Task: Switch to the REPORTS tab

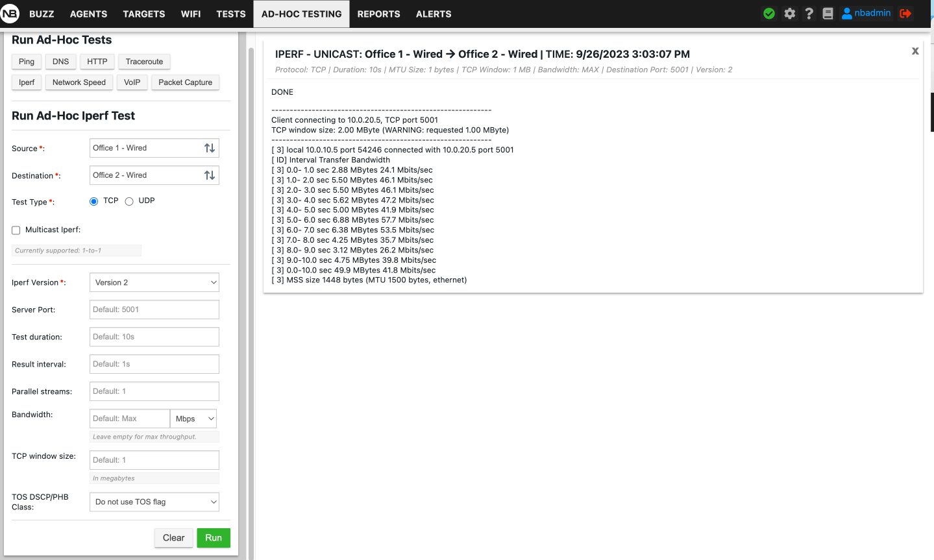Action: pyautogui.click(x=378, y=14)
